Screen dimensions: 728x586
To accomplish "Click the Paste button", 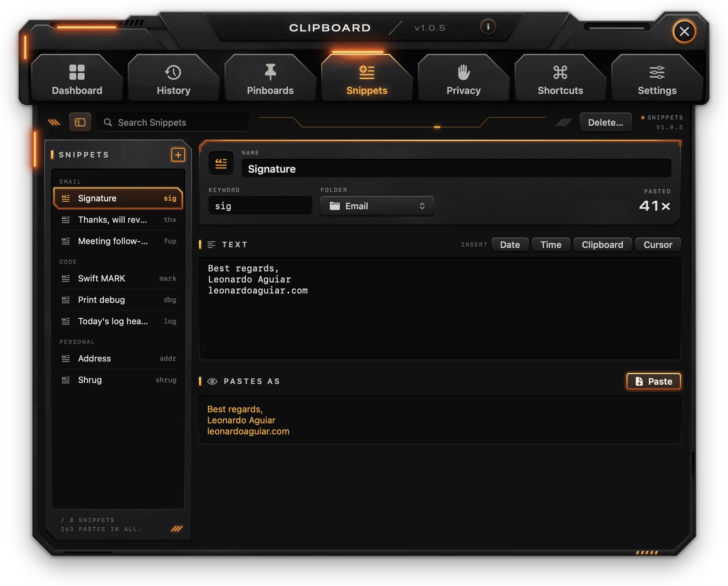I will coord(653,381).
